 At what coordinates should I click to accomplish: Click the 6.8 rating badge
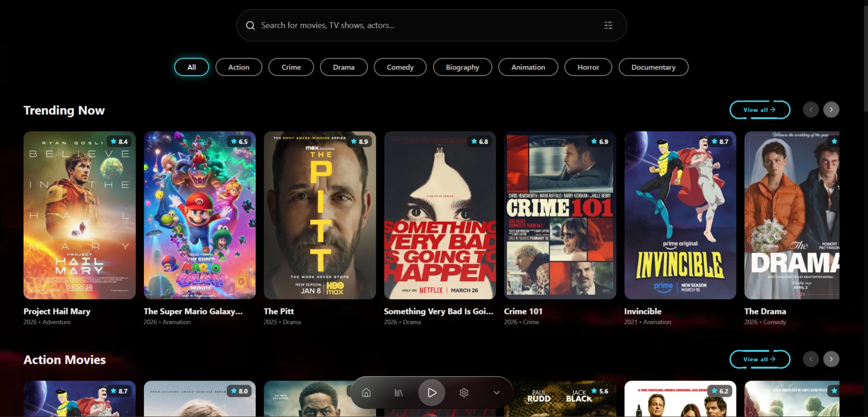(x=480, y=141)
